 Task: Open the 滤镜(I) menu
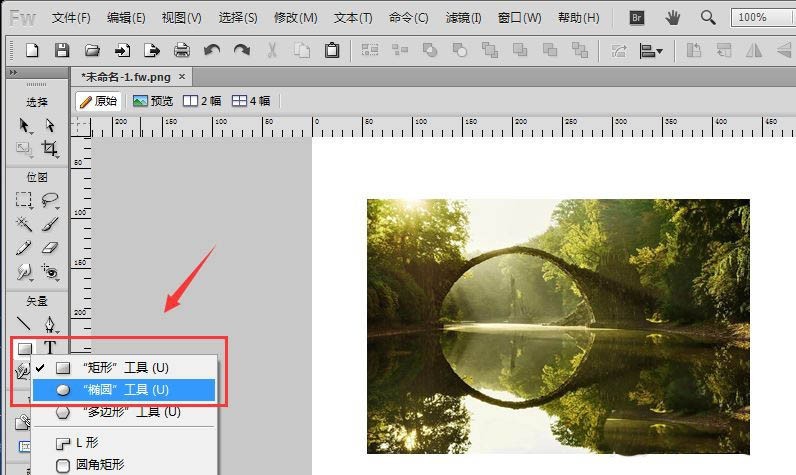(x=463, y=18)
